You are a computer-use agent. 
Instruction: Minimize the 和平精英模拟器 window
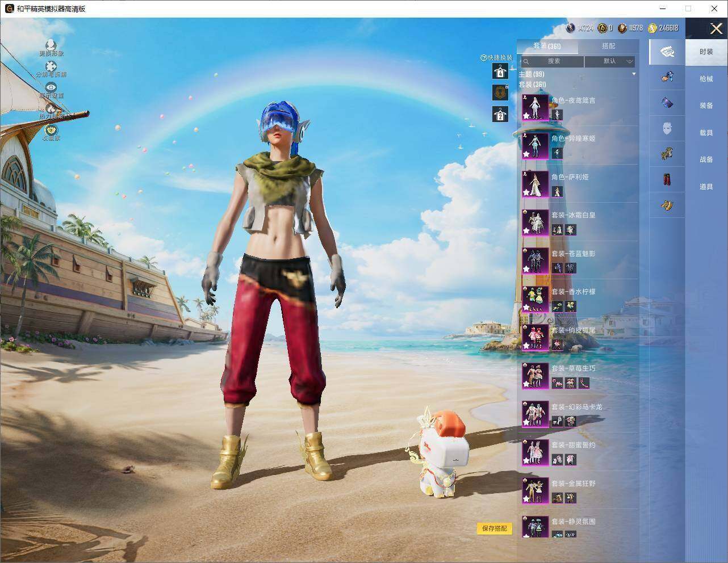[x=663, y=9]
